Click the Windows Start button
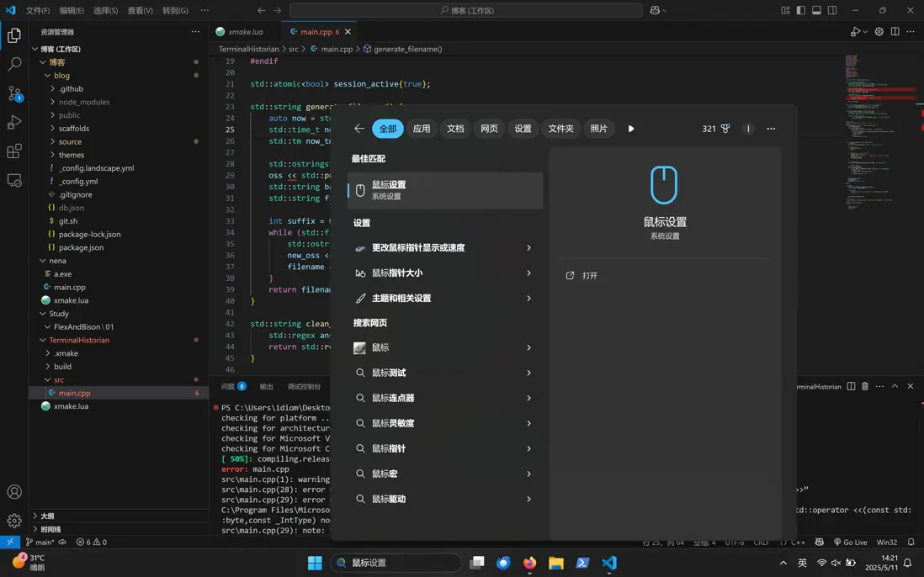Image resolution: width=924 pixels, height=577 pixels. coord(315,563)
